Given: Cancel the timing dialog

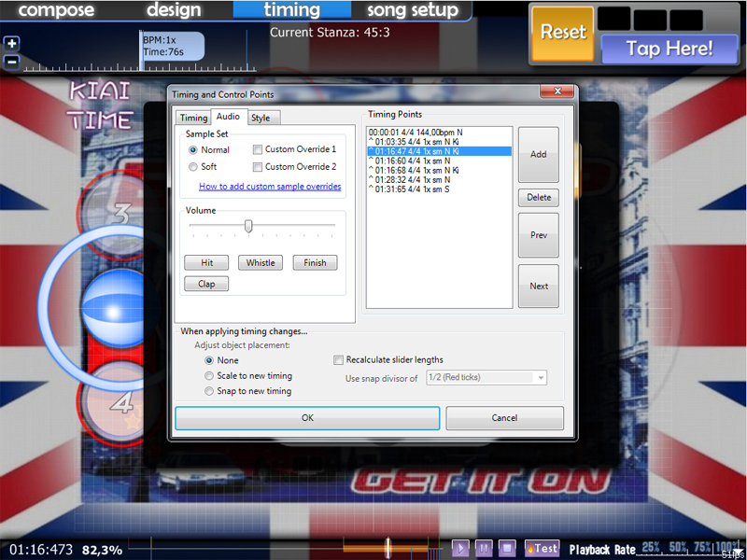Looking at the screenshot, I should tap(504, 418).
